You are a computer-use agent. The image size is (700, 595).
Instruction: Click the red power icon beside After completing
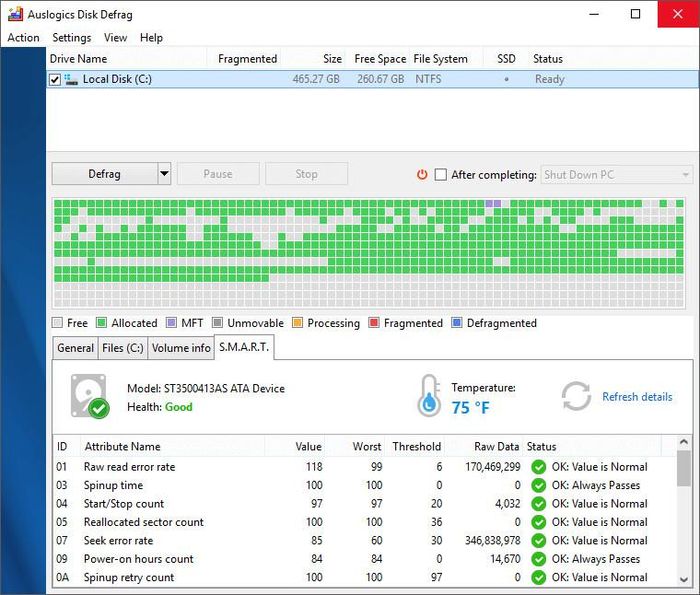point(422,175)
